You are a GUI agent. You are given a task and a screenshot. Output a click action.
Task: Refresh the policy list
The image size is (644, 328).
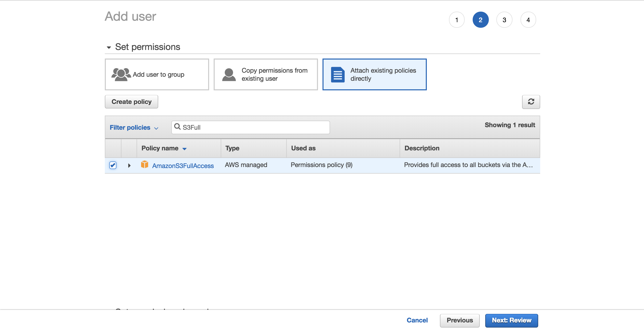532,102
